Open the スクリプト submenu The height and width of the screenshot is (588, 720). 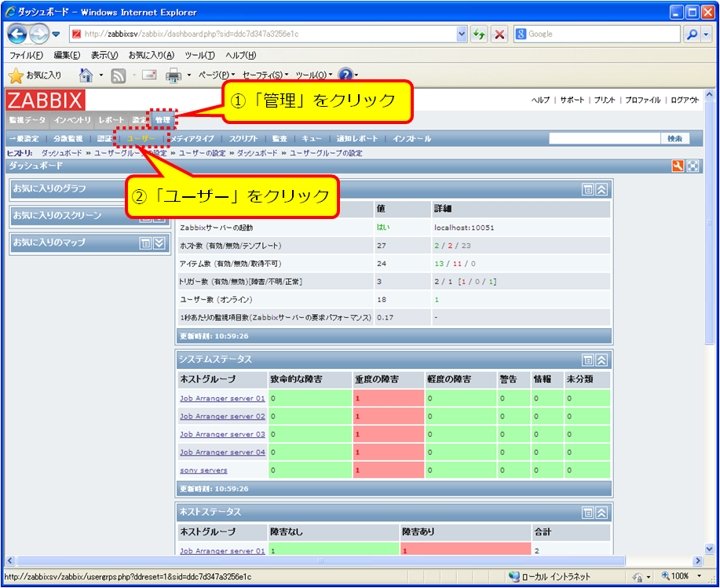pyautogui.click(x=243, y=139)
